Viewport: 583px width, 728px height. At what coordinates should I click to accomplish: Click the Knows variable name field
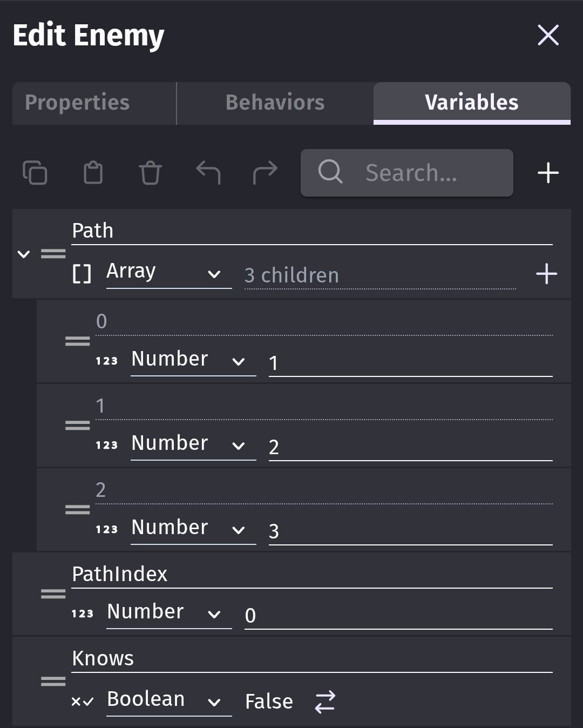pyautogui.click(x=311, y=659)
